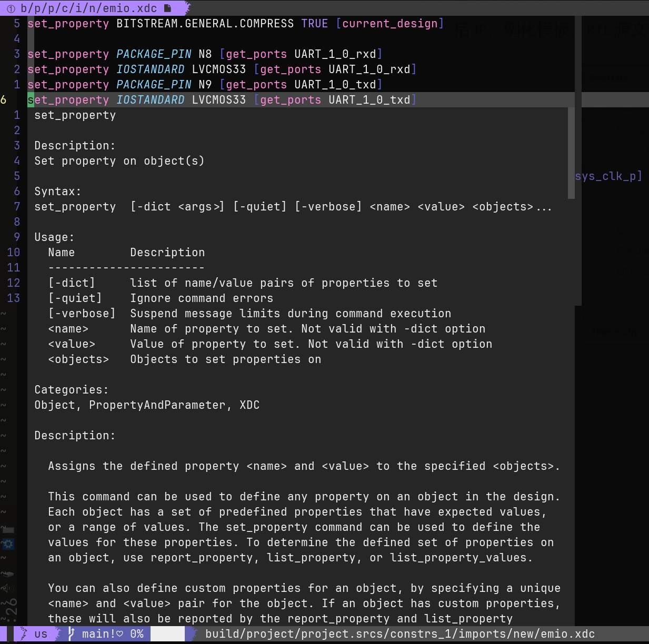Click the disk drive icon in the side tray
Image resolution: width=649 pixels, height=644 pixels.
(x=8, y=573)
